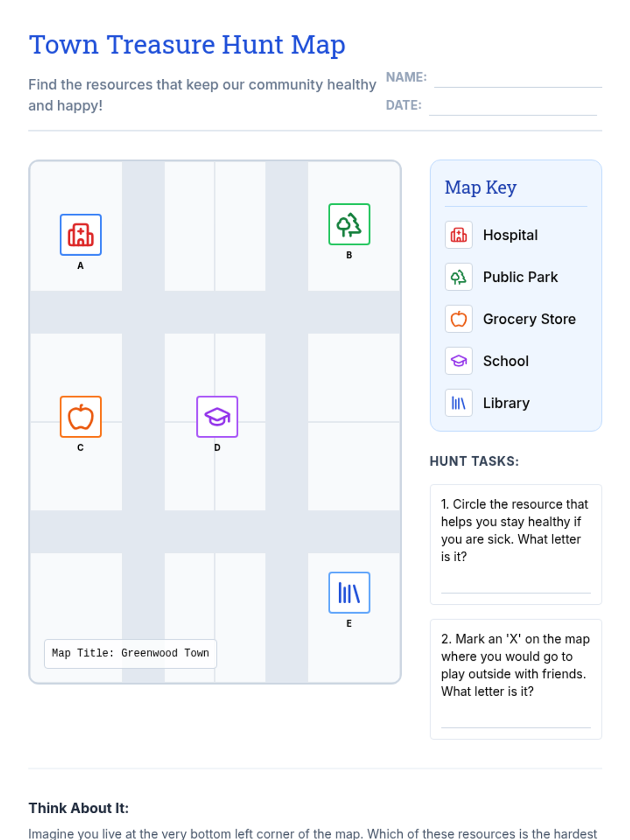The height and width of the screenshot is (840, 630).
Task: Select the grocery store apple icon labeled C
Action: click(x=80, y=417)
